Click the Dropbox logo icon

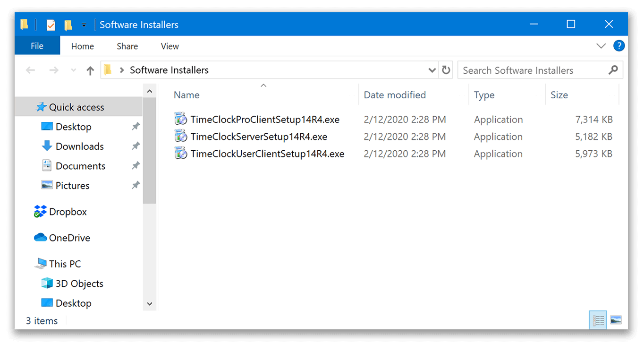coord(41,212)
